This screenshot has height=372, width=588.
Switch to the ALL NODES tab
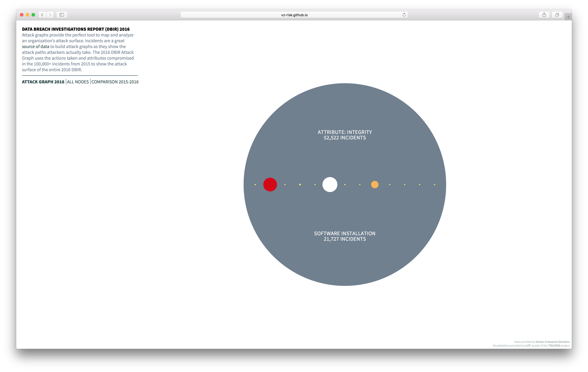78,82
